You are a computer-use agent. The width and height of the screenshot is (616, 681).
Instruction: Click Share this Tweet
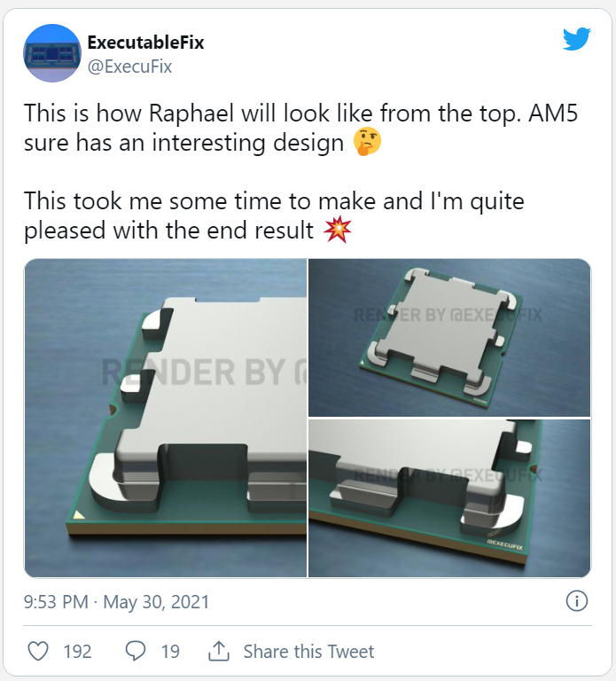[x=308, y=652]
